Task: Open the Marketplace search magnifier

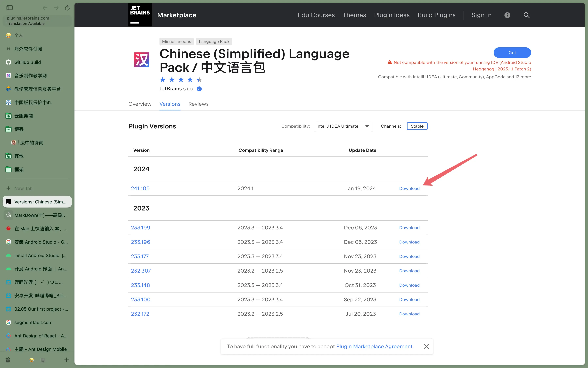Action: click(526, 15)
